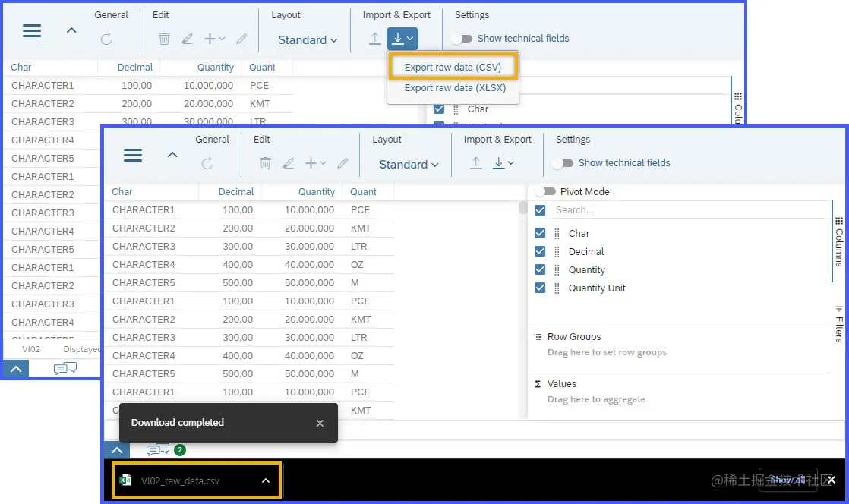Collapse toolbar chevron in front window

172,155
